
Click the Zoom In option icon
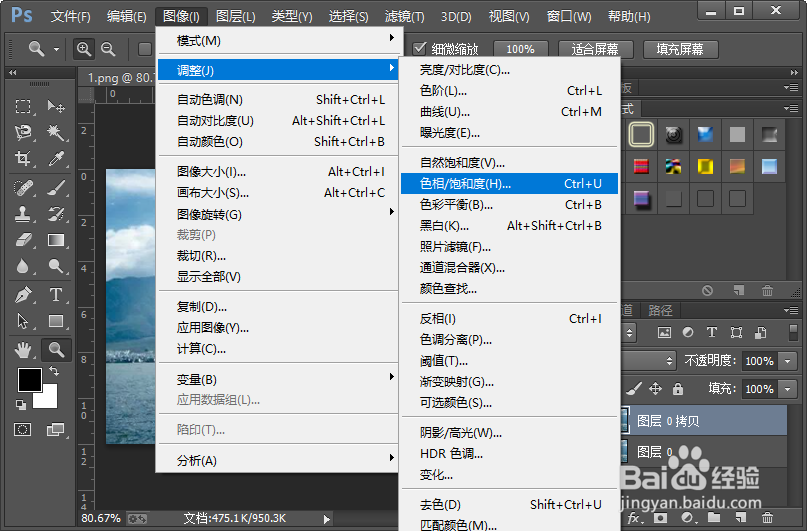tap(84, 49)
